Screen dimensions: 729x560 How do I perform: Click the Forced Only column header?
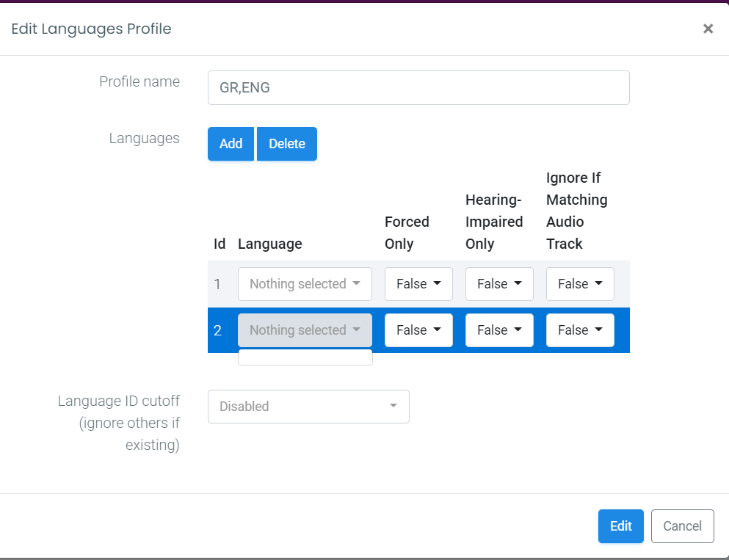click(x=407, y=233)
